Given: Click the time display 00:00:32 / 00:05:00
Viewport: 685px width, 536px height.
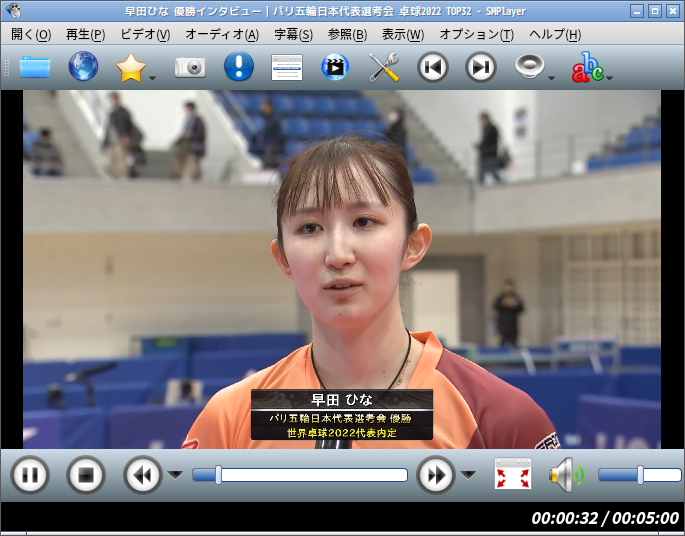Looking at the screenshot, I should click(605, 518).
